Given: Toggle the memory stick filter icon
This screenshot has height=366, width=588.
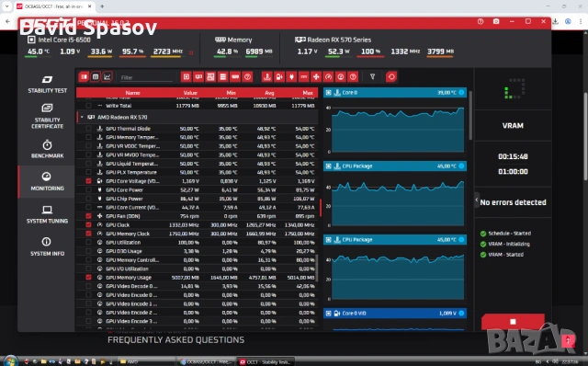Looking at the screenshot, I should pyautogui.click(x=235, y=77).
